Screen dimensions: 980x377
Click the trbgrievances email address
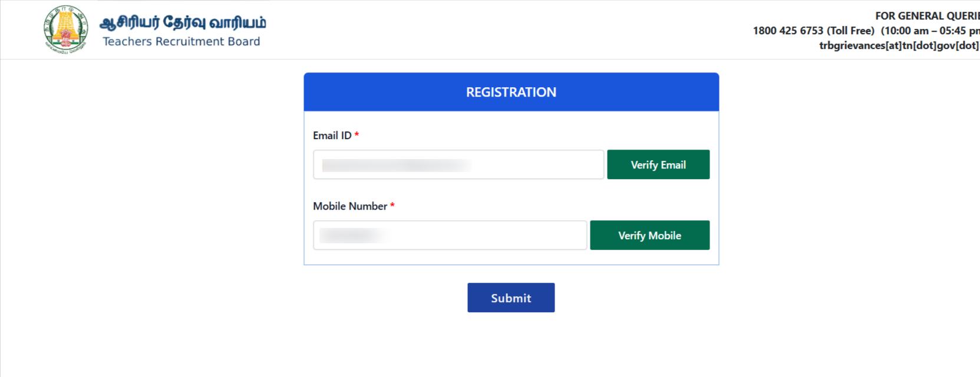tap(899, 45)
